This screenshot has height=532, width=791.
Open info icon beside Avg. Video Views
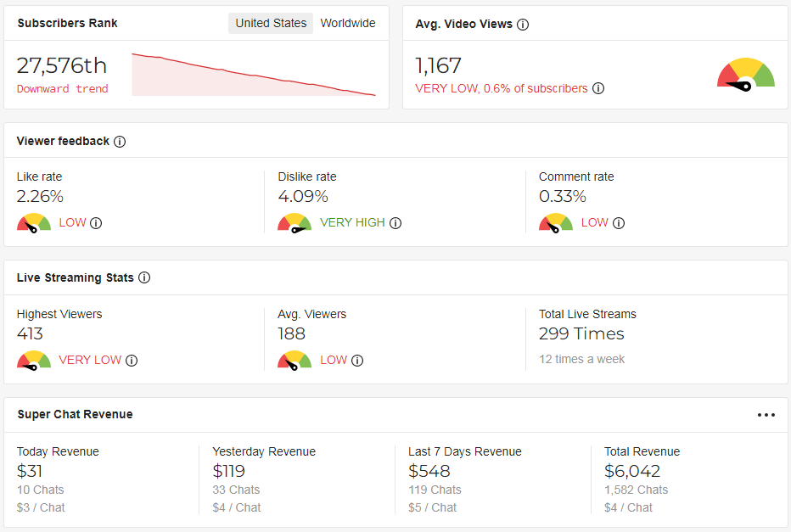523,25
